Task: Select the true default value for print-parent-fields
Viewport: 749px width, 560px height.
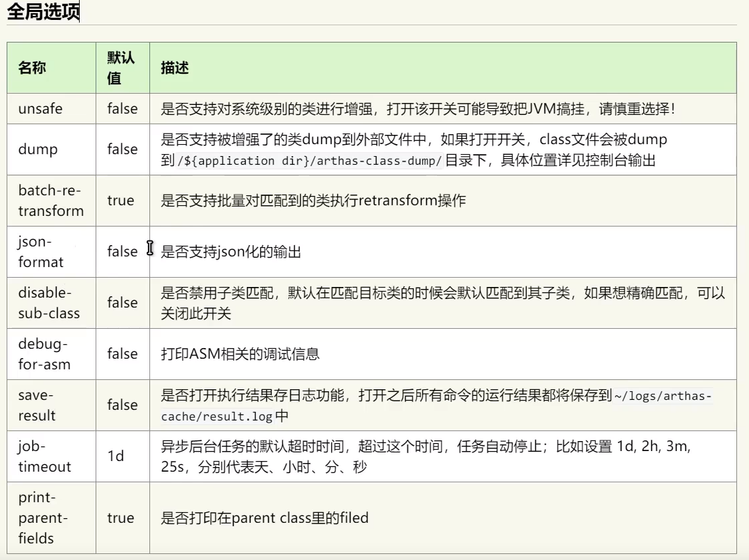Action: pos(120,518)
